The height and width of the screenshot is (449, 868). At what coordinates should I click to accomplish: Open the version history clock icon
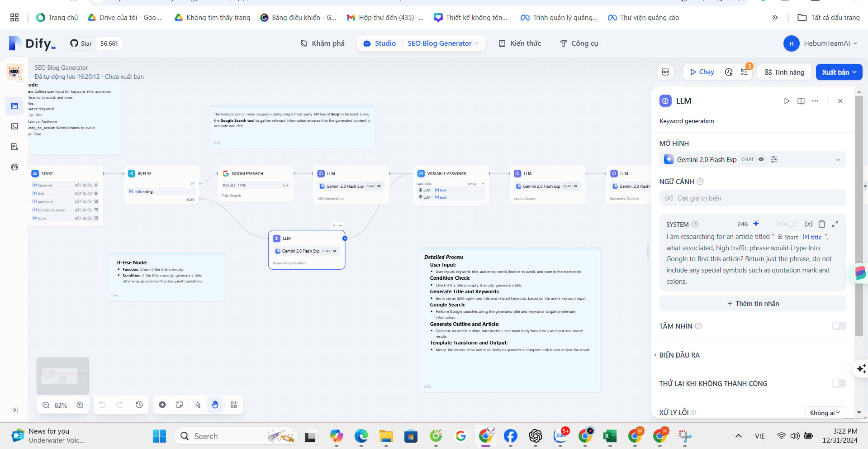[x=139, y=405]
